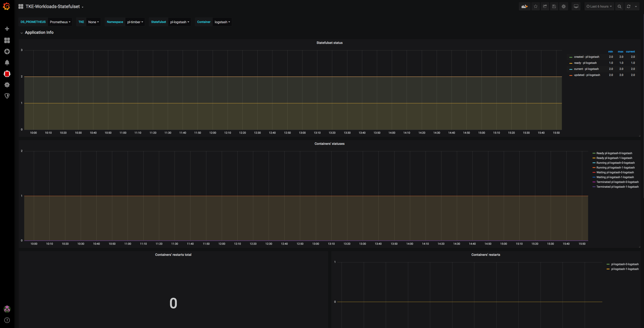
Task: Collapse the Application Info row
Action: 39,33
